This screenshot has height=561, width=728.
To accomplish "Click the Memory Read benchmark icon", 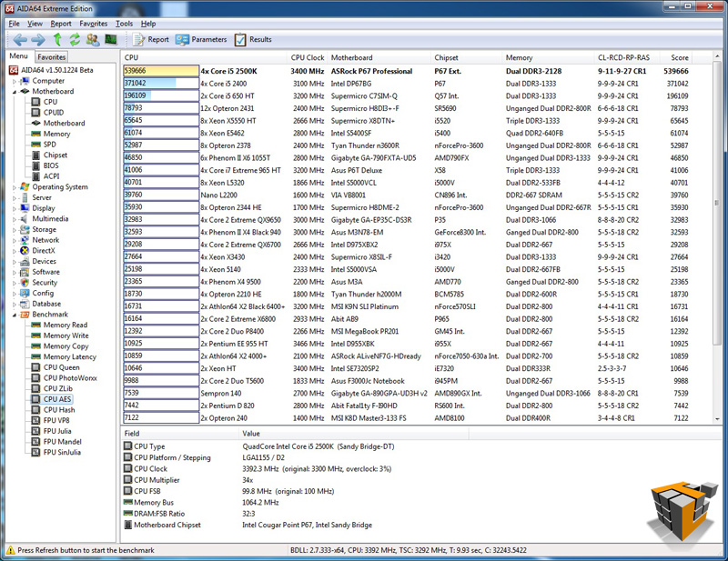I will 35,325.
